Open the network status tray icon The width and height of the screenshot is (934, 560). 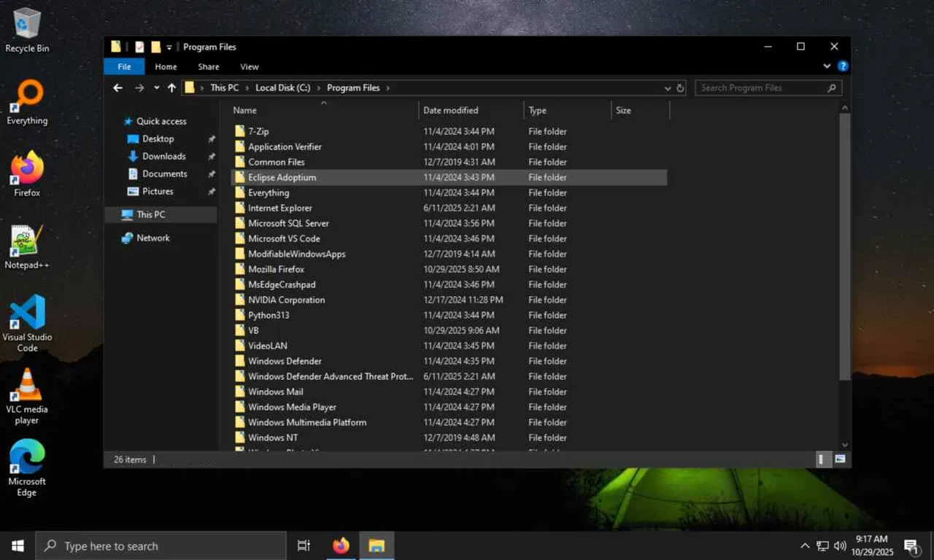pyautogui.click(x=822, y=545)
